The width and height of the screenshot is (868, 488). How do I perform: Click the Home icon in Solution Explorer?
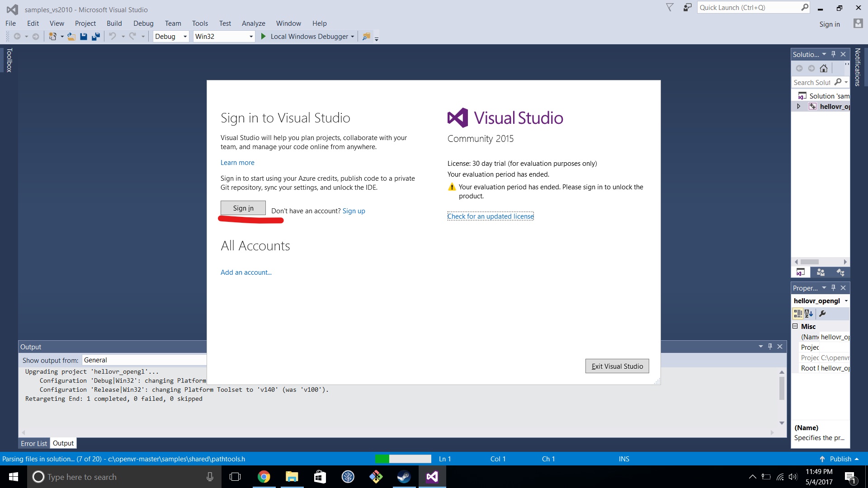(x=824, y=68)
